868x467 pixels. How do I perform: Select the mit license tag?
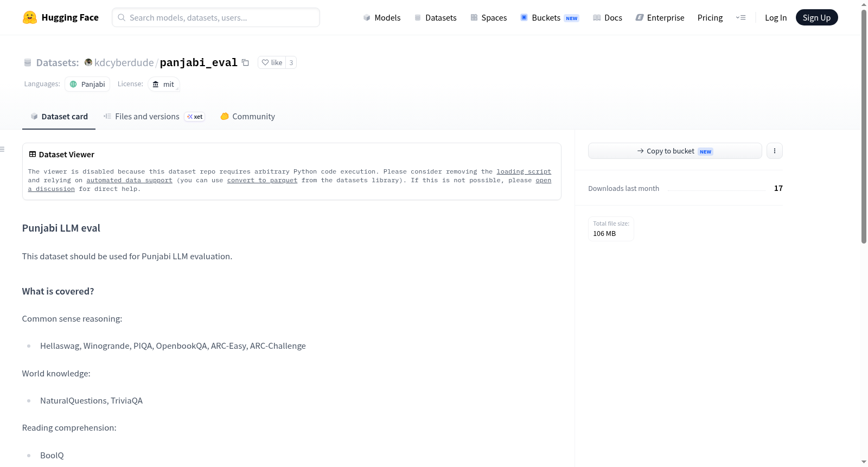[163, 84]
